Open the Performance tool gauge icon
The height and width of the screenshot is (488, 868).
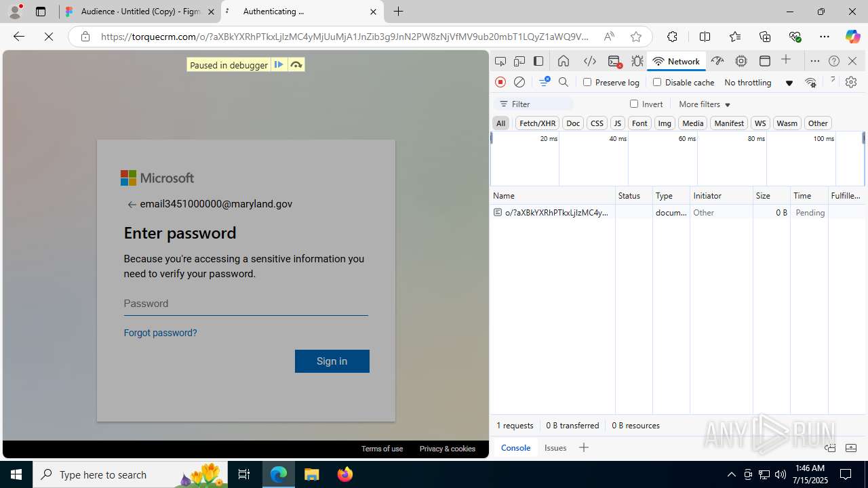717,61
